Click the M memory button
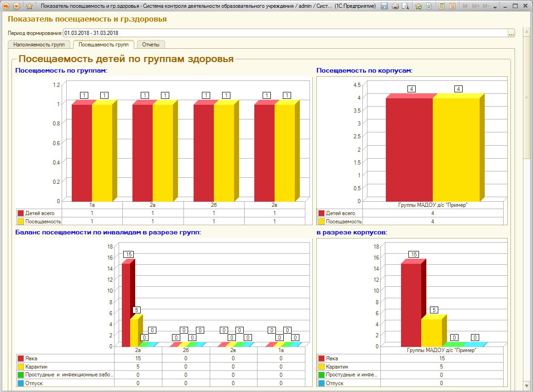Image resolution: width=533 pixels, height=392 pixels. click(x=465, y=6)
